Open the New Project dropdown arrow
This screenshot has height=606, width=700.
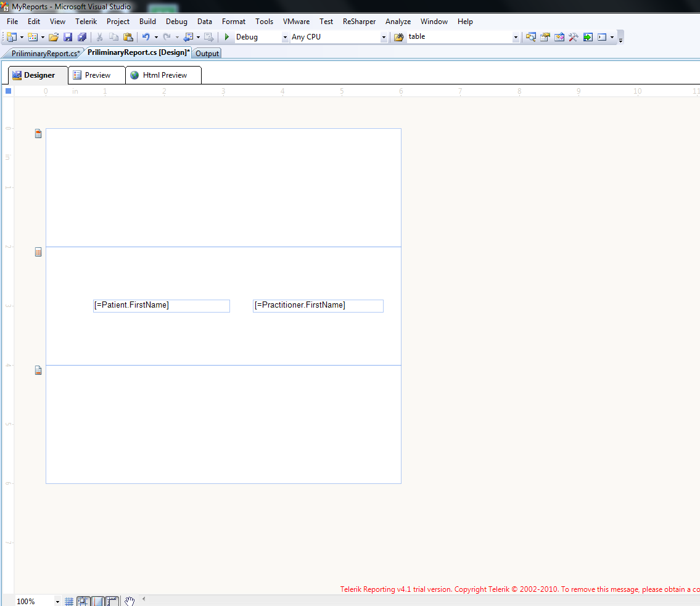(22, 38)
